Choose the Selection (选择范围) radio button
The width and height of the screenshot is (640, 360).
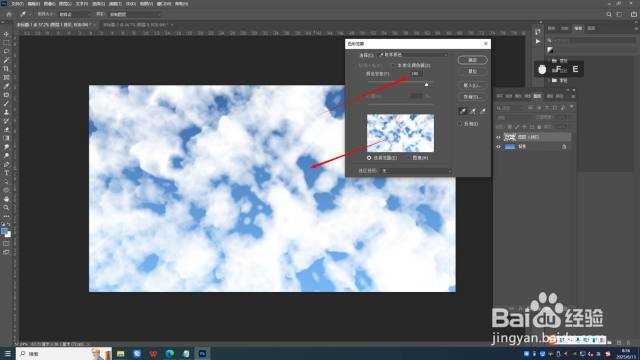[369, 158]
